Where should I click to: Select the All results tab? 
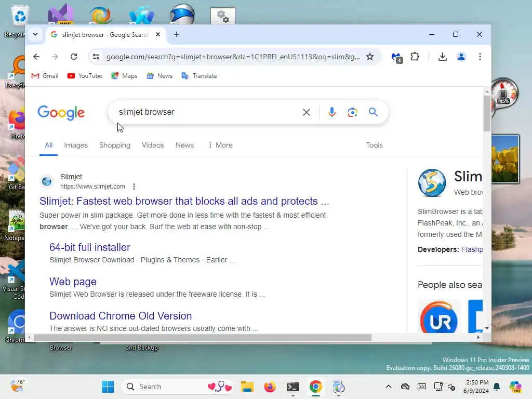pos(48,145)
